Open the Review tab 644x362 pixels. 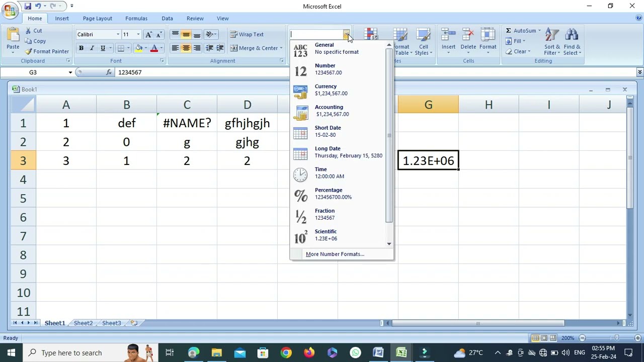[x=195, y=19]
